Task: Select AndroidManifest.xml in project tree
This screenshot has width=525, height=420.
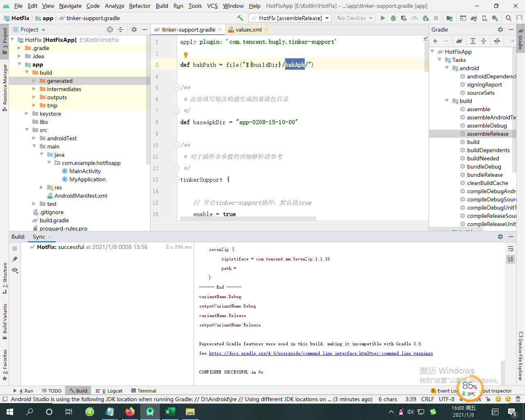Action: click(81, 196)
